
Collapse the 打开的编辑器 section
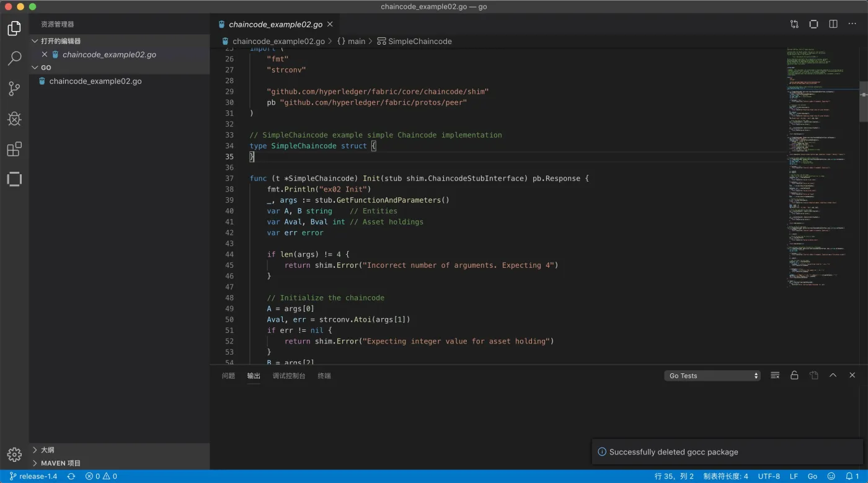pyautogui.click(x=119, y=41)
